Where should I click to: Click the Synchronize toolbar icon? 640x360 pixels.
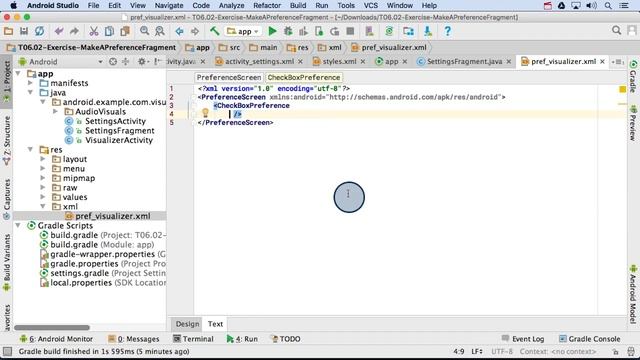[39, 31]
